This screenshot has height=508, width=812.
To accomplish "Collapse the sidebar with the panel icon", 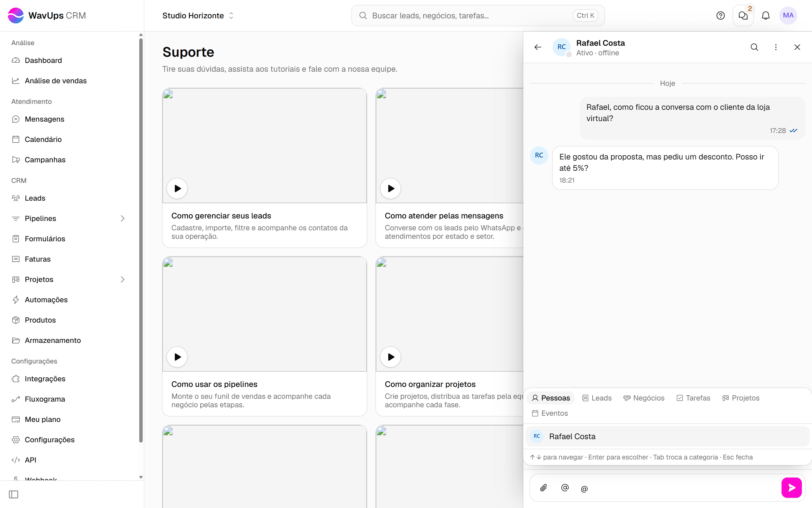I will (x=14, y=494).
